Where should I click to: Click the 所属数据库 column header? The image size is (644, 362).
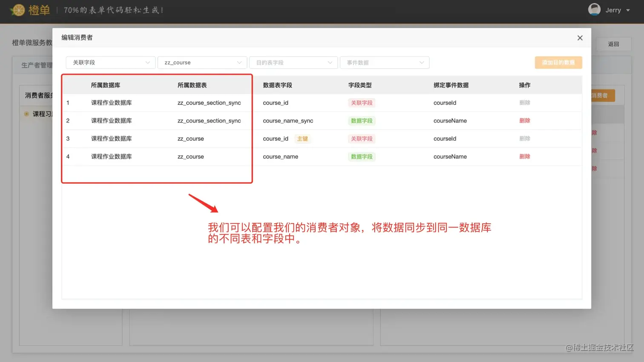click(x=106, y=85)
